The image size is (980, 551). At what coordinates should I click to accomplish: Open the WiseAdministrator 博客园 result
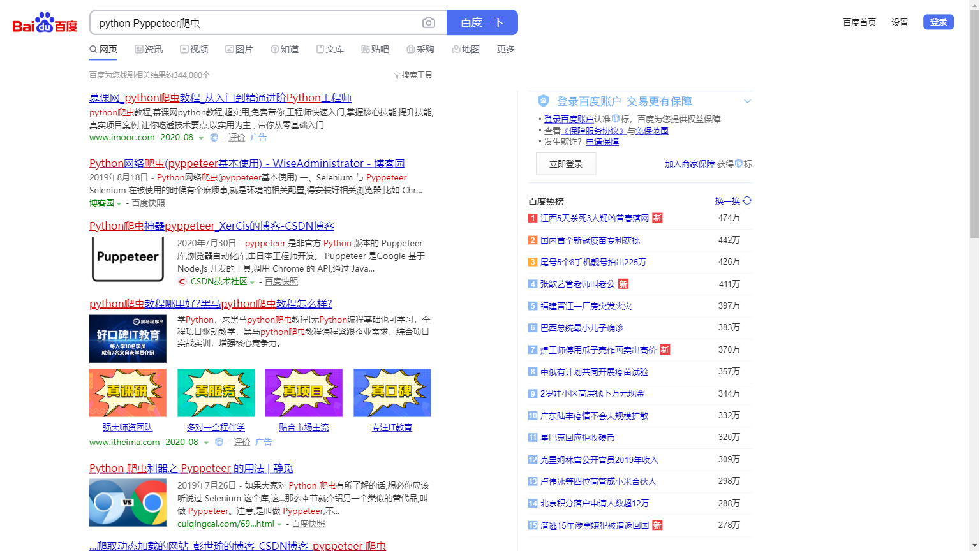(x=247, y=163)
